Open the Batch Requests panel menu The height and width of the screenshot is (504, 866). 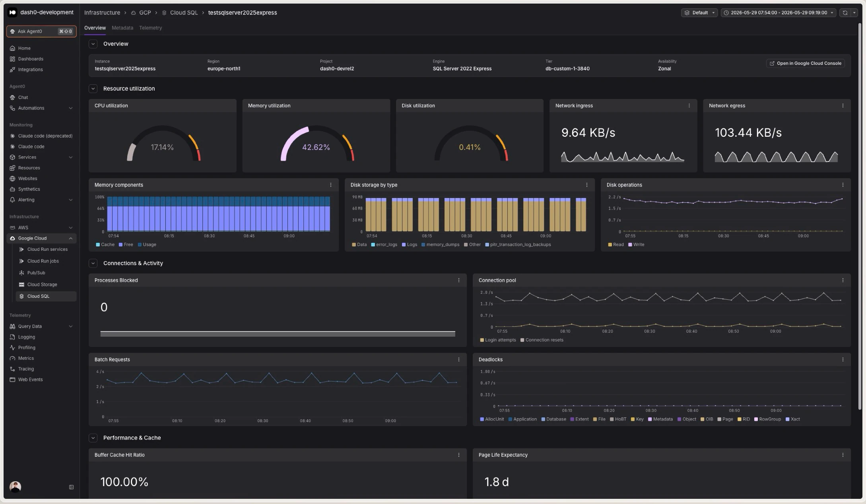tap(458, 359)
